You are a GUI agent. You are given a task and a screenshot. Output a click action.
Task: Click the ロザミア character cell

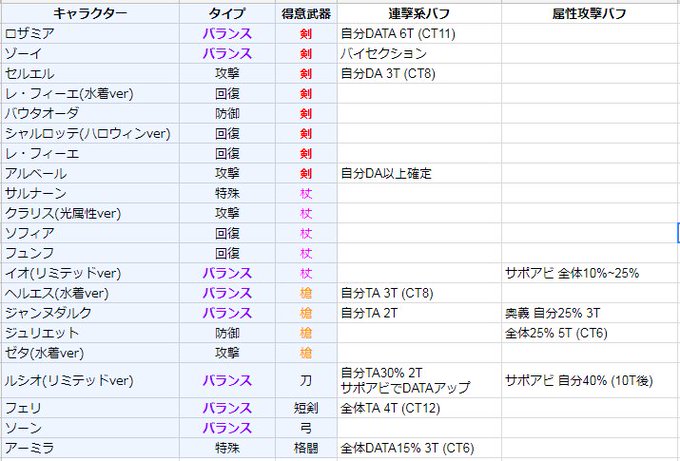point(90,33)
